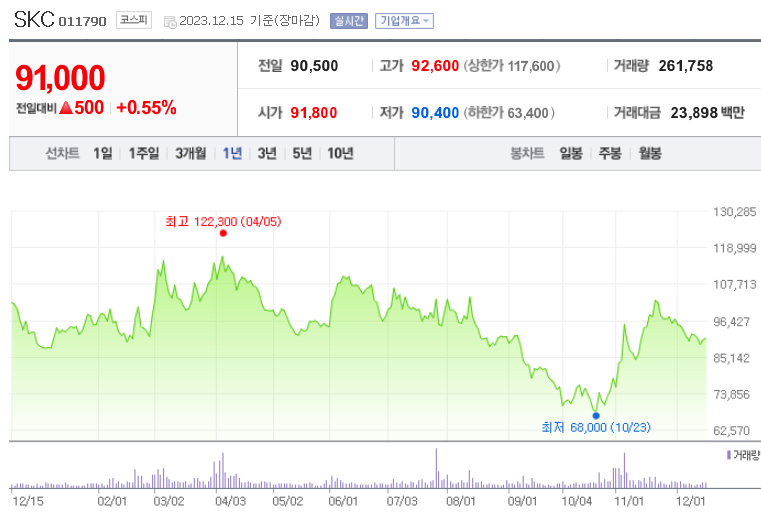
Task: Click the 고가 value 92,600
Action: [x=435, y=65]
